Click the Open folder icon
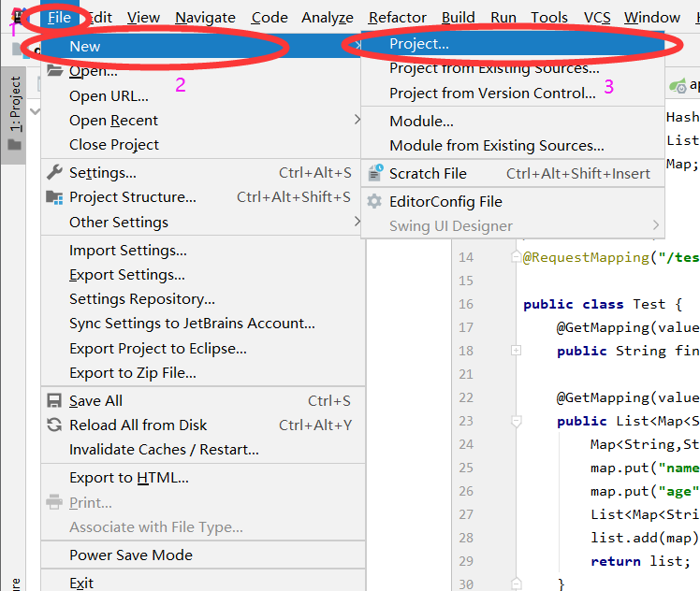 (54, 70)
